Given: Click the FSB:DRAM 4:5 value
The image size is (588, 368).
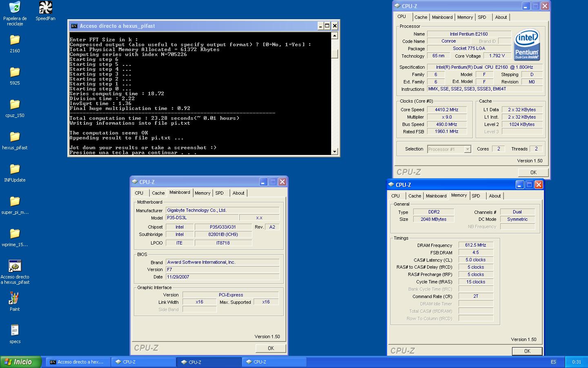Looking at the screenshot, I should 476,252.
